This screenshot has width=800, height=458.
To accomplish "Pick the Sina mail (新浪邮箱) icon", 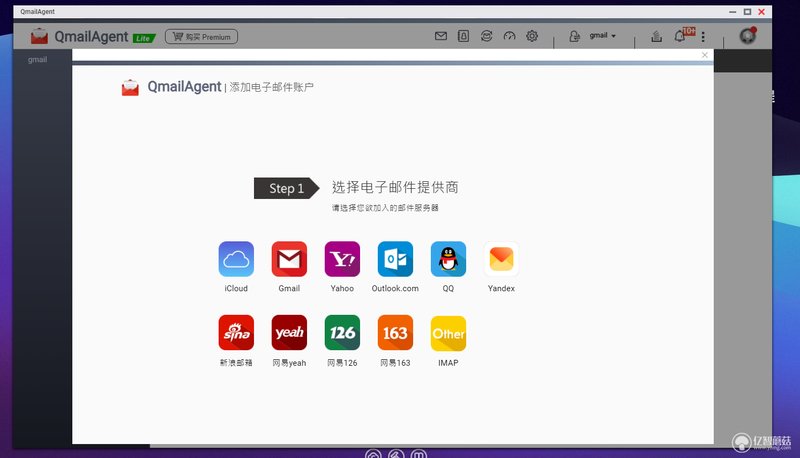I will click(x=236, y=333).
